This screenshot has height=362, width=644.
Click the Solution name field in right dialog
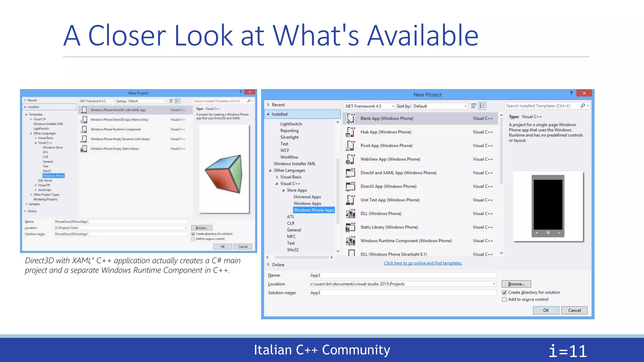pyautogui.click(x=402, y=293)
